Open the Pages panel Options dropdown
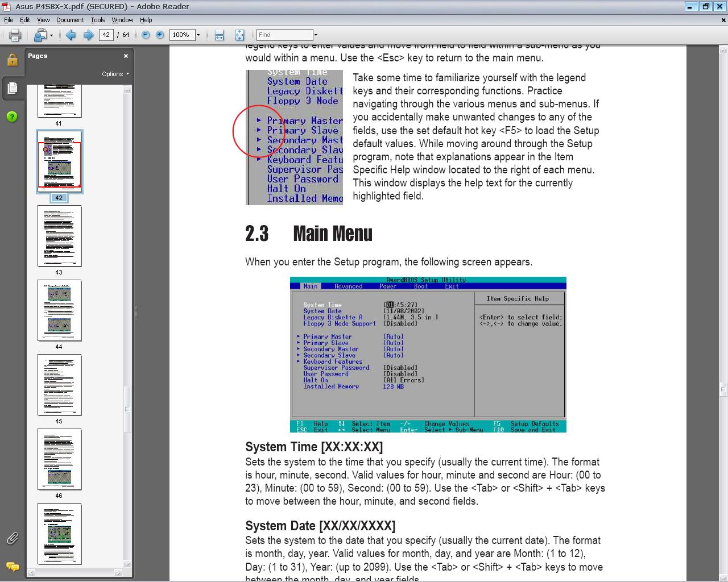Screen dimensions: 728x582 click(115, 74)
